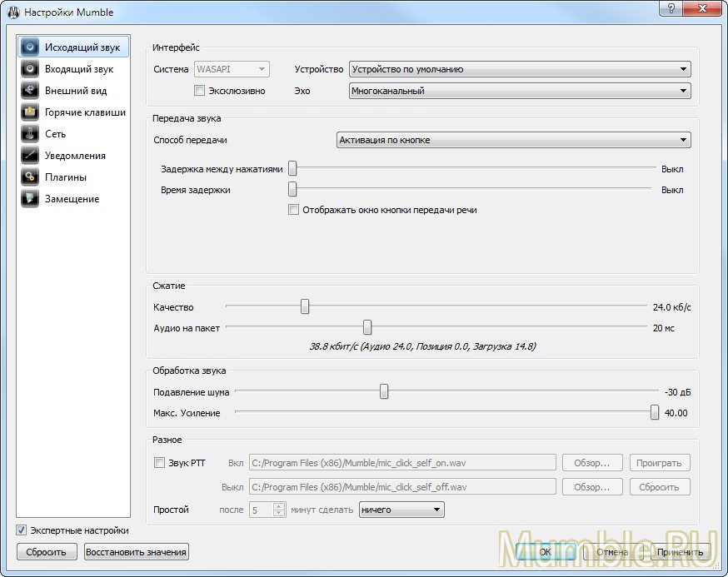This screenshot has width=728, height=577.
Task: Click the Качество slider handle
Action: (x=305, y=307)
